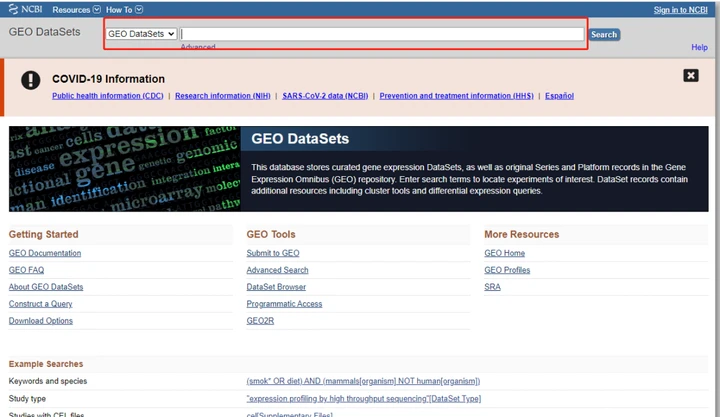Screen dimensions: 720x417
Task: Click the More Resources heading
Action: [522, 234]
